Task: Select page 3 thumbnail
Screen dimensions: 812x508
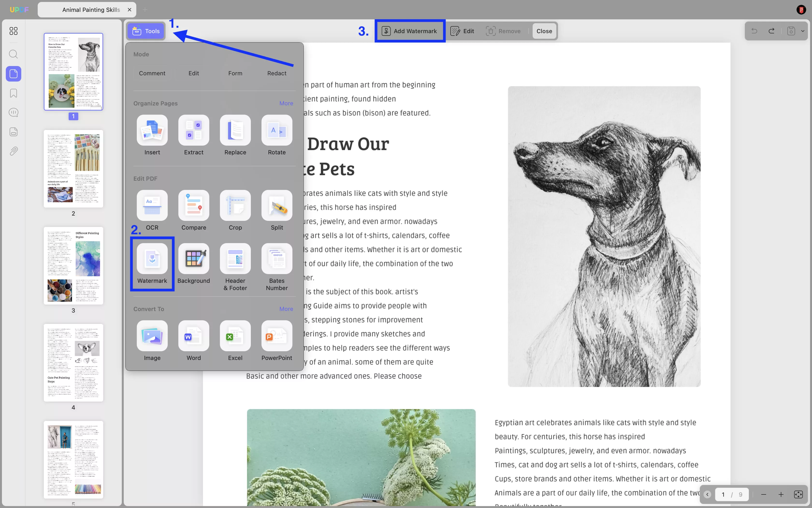Action: [x=73, y=266]
